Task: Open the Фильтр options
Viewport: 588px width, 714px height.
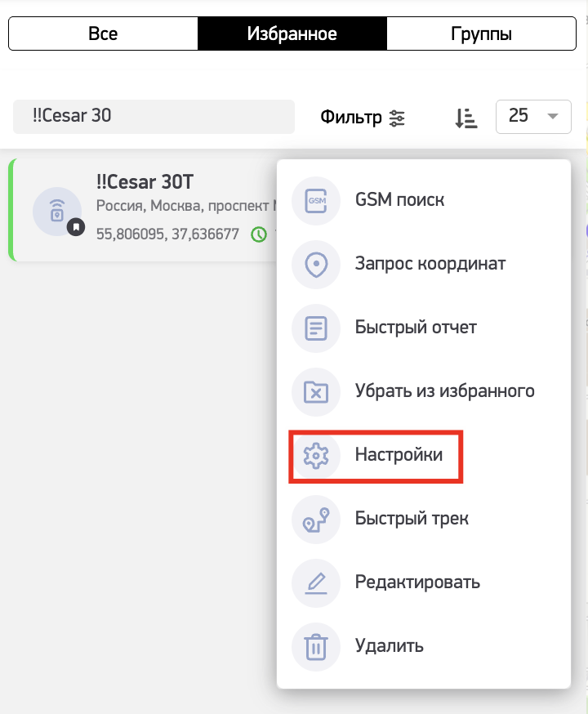Action: pyautogui.click(x=363, y=118)
